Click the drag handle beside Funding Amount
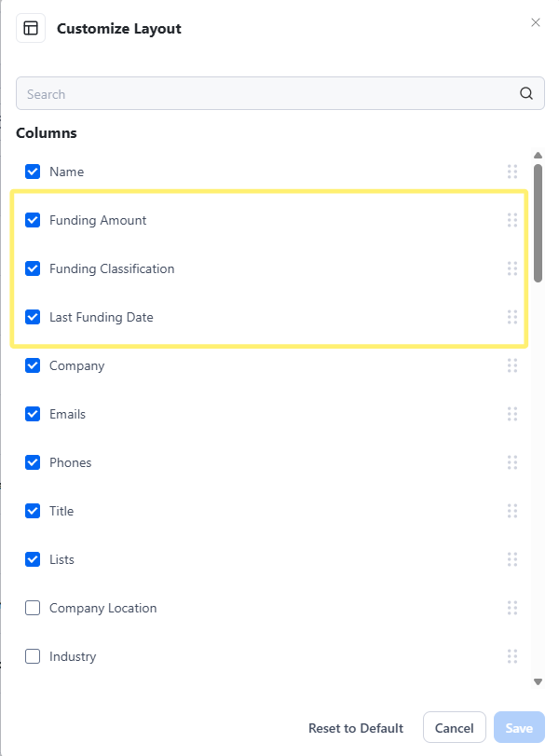The image size is (559, 756). tap(512, 220)
